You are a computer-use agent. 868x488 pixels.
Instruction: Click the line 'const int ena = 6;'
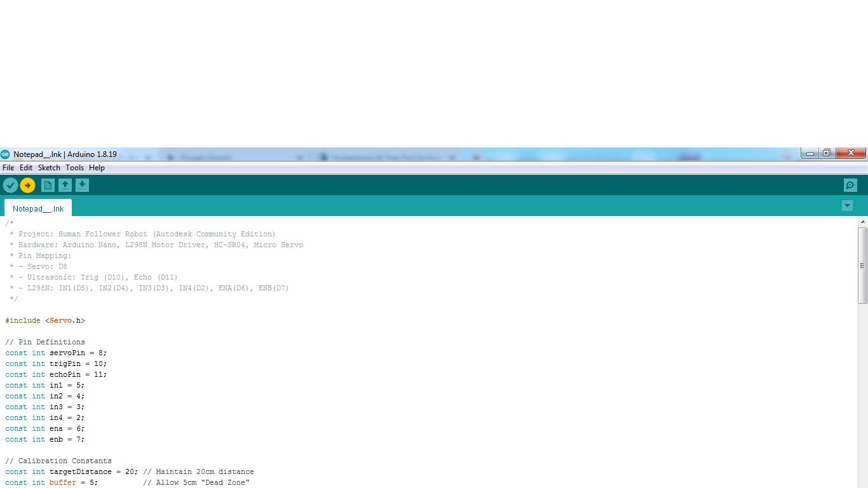coord(45,428)
